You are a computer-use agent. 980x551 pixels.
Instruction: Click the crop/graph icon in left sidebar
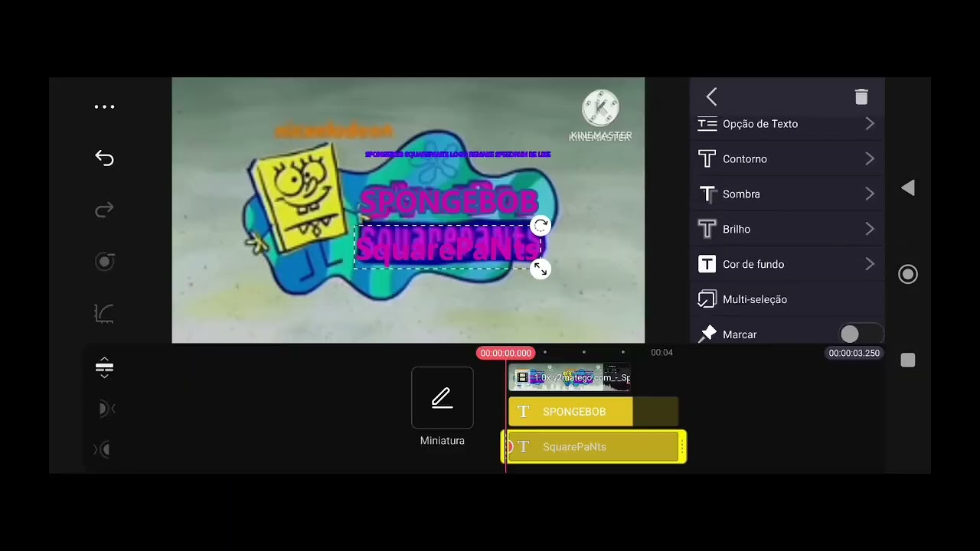[104, 314]
